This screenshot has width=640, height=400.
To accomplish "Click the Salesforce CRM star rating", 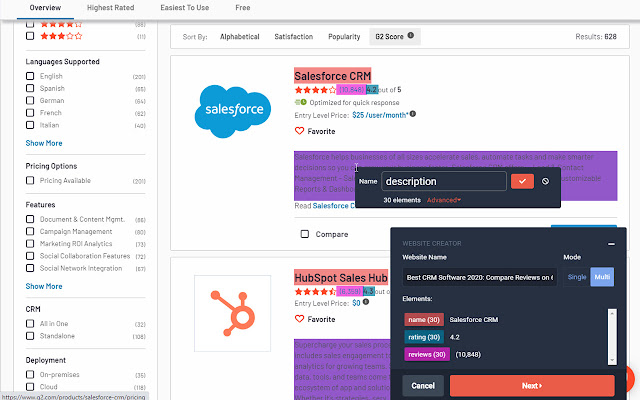I will click(x=315, y=90).
